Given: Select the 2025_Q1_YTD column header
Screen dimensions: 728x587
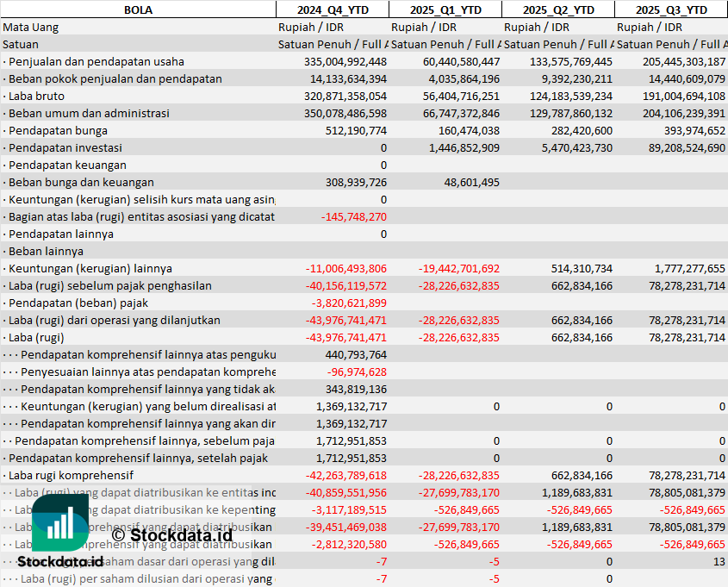Looking at the screenshot, I should coord(445,9).
